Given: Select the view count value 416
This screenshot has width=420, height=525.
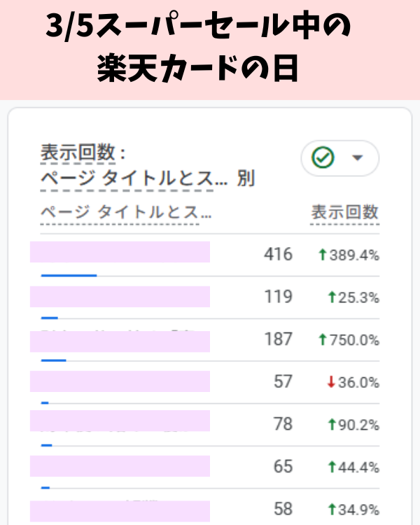Looking at the screenshot, I should pos(278,254).
